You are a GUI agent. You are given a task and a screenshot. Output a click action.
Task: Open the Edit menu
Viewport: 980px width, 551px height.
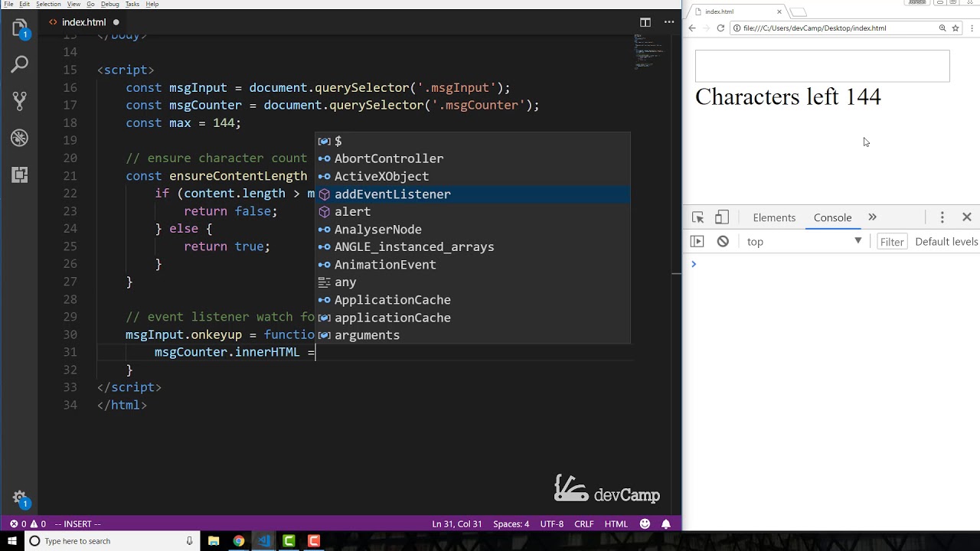pos(24,5)
